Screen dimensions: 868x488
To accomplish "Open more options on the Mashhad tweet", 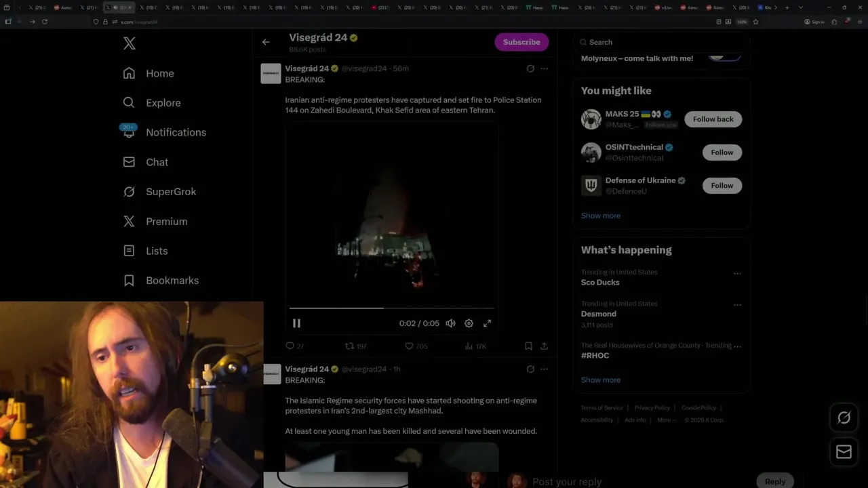I will coord(544,369).
